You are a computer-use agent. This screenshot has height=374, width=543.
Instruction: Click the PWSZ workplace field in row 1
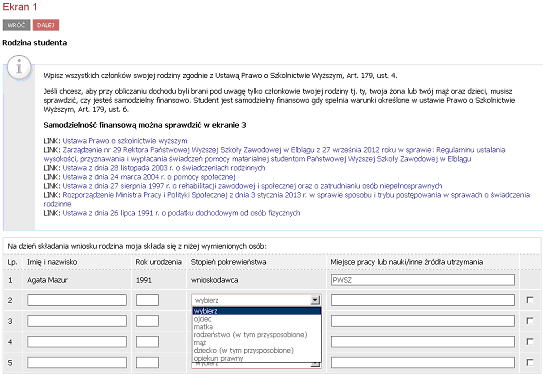tap(422, 280)
